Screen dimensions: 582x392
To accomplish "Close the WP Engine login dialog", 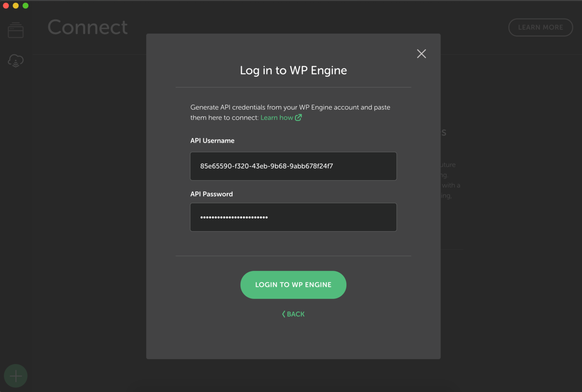I will (x=421, y=54).
